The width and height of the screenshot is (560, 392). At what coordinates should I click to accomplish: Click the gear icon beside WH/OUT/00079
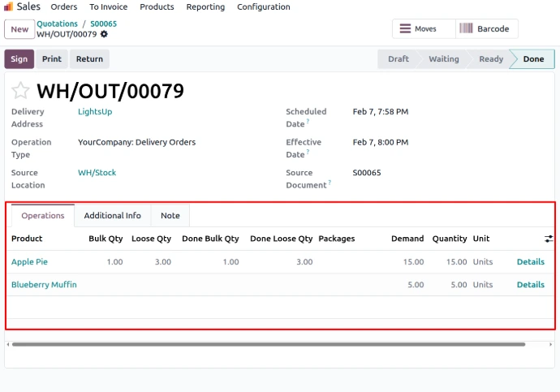click(104, 34)
